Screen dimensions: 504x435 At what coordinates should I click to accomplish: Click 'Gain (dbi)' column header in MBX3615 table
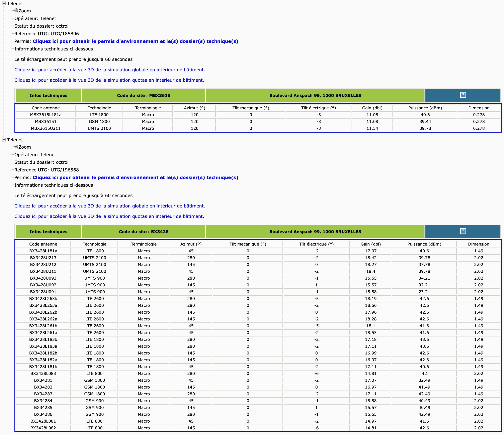372,108
